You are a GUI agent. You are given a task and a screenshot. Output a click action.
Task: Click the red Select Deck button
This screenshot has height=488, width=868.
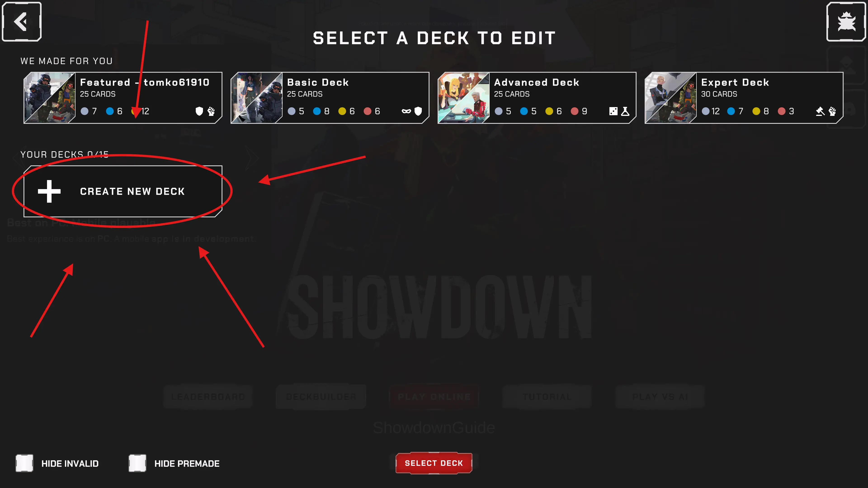[434, 463]
